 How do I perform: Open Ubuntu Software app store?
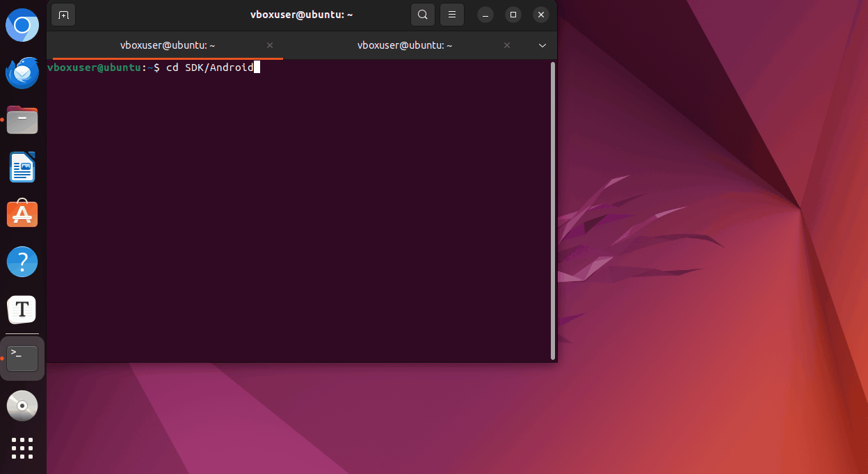(x=22, y=215)
